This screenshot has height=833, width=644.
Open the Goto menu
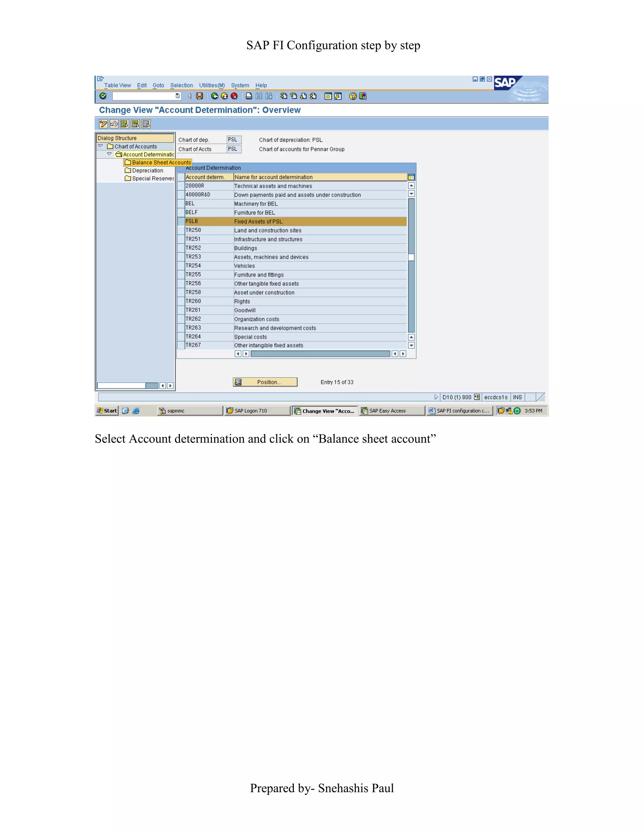158,86
